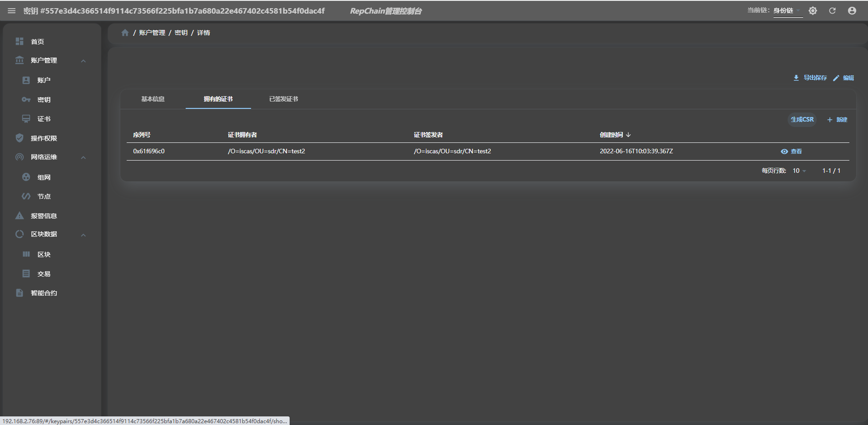Collapse the 区块数据 sidebar group chevron
868x425 pixels.
point(84,235)
